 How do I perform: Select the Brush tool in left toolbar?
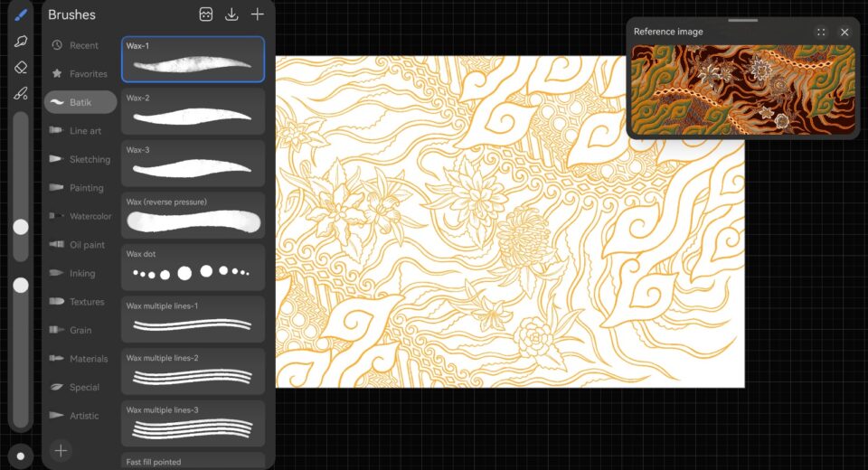coord(21,14)
